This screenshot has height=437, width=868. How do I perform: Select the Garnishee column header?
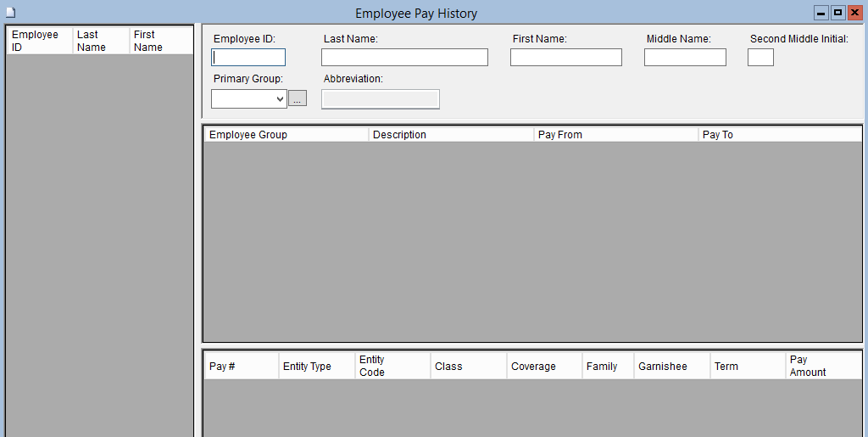(671, 367)
